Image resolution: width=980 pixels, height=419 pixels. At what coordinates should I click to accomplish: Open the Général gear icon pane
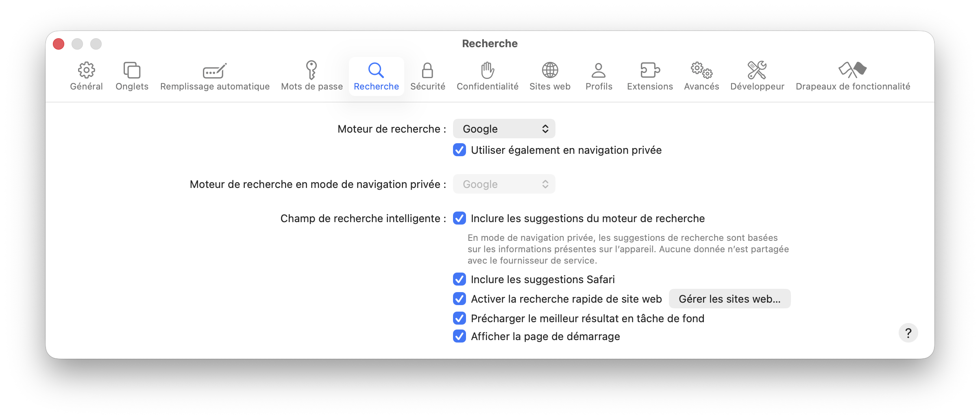pyautogui.click(x=86, y=70)
